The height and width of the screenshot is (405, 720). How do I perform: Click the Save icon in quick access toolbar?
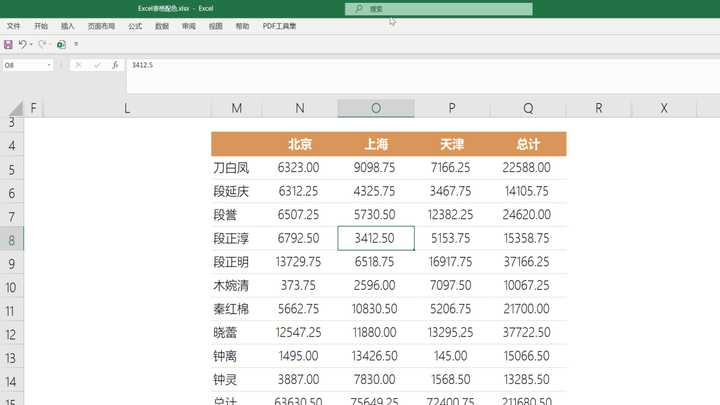coord(8,44)
